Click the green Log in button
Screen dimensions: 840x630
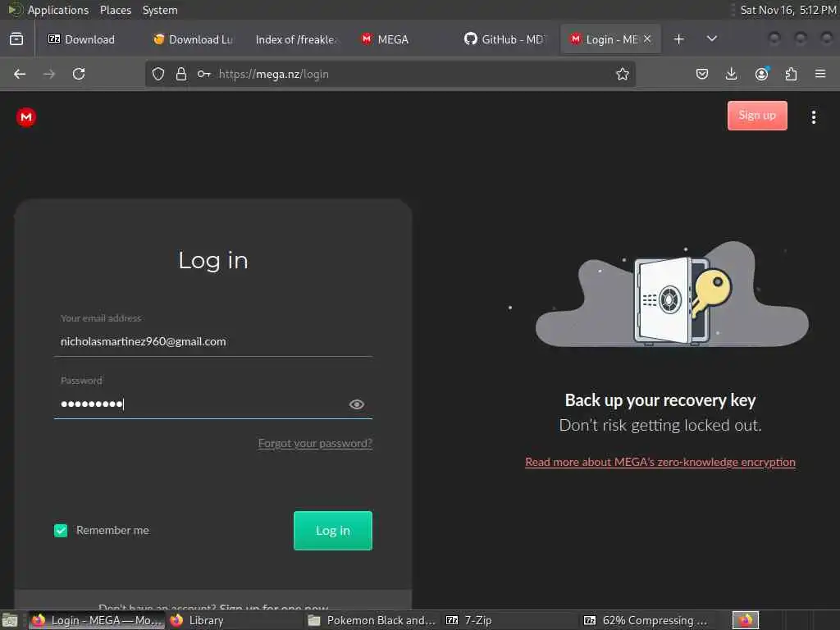point(333,531)
